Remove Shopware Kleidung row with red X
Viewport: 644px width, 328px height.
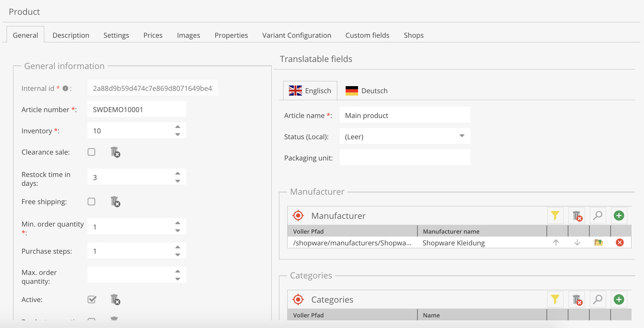(x=619, y=242)
